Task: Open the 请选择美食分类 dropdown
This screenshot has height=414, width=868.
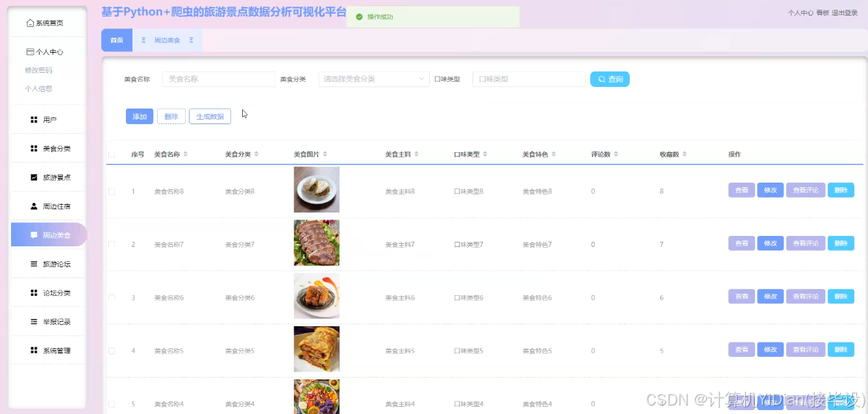Action: [374, 79]
